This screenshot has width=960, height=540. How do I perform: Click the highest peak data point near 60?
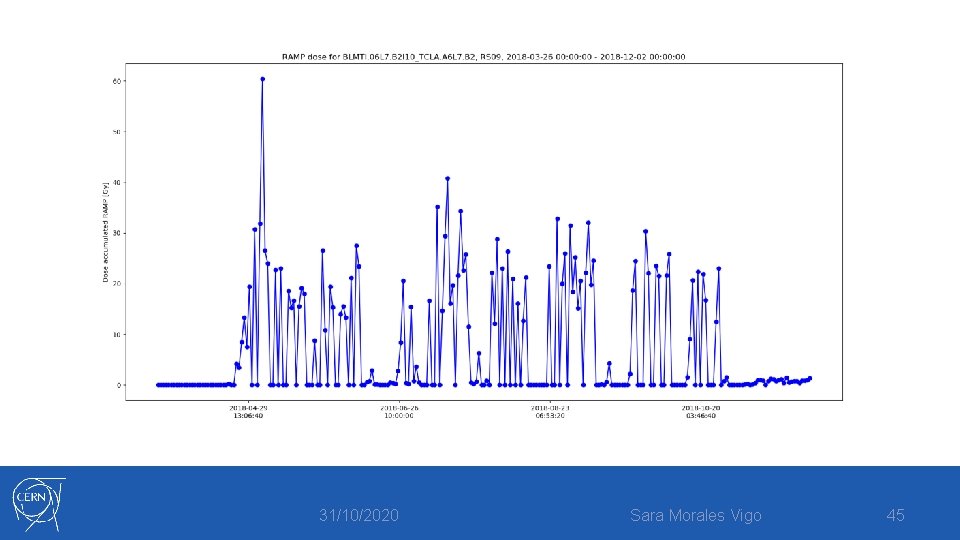tap(262, 79)
